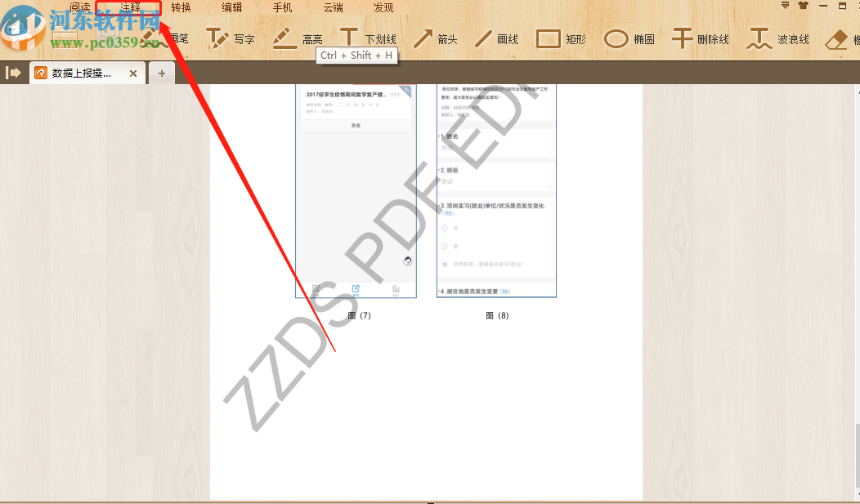This screenshot has width=860, height=504.
Task: Select the 高亮 highlight tool
Action: [298, 39]
